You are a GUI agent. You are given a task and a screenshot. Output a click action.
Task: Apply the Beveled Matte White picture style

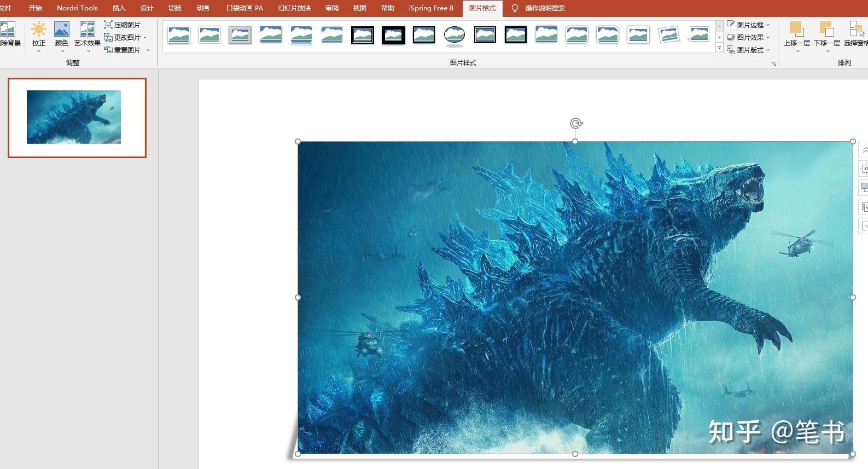209,35
